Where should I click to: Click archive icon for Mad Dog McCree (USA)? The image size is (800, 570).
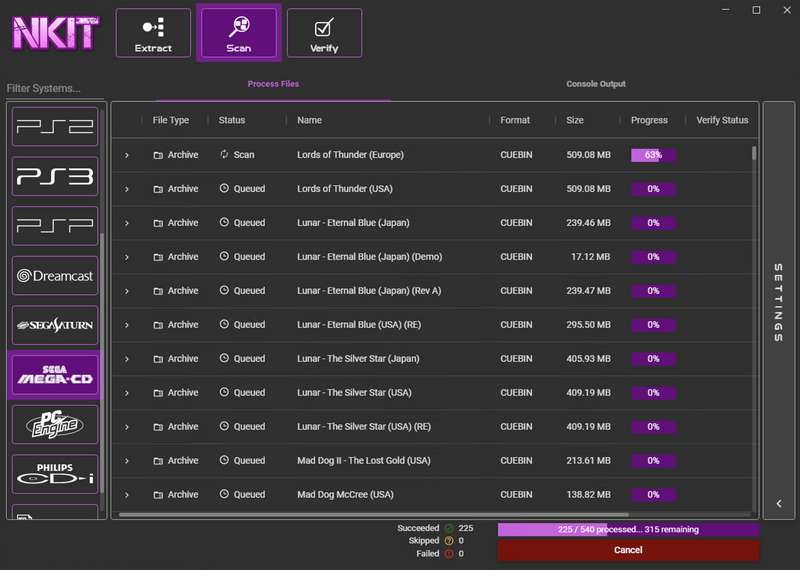pos(158,494)
